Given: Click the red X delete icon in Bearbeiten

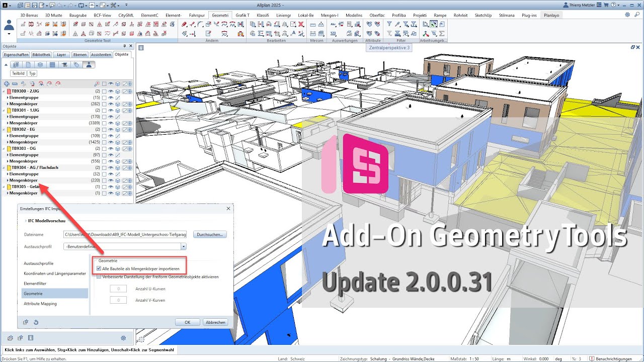Looking at the screenshot, I should 300,24.
